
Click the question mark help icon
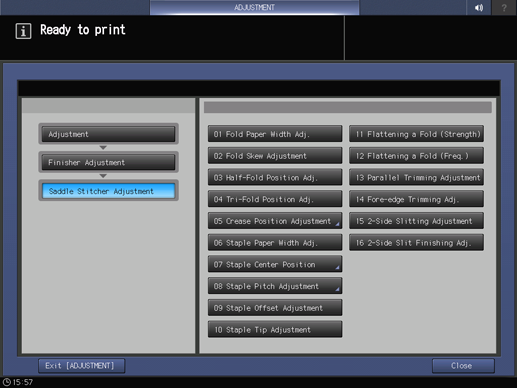[504, 7]
